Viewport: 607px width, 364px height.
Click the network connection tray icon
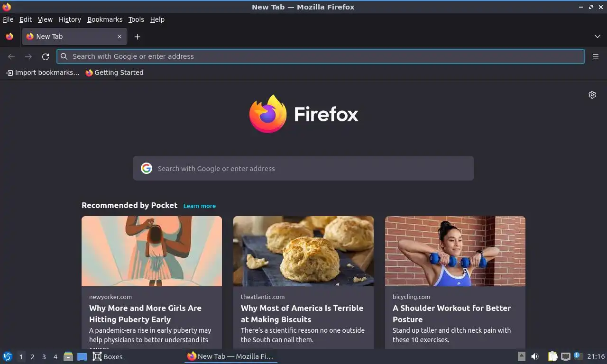pyautogui.click(x=565, y=356)
